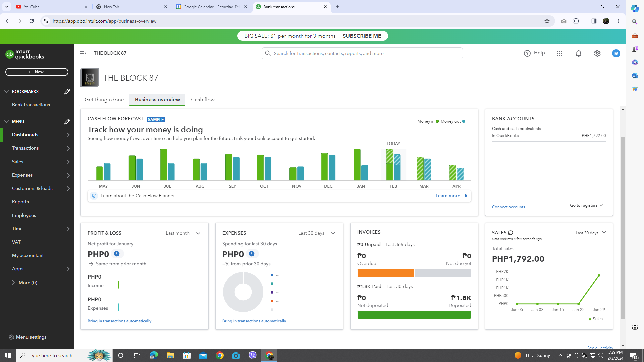Open Expenses Last 30 days dropdown
The width and height of the screenshot is (644, 362).
[x=317, y=233]
